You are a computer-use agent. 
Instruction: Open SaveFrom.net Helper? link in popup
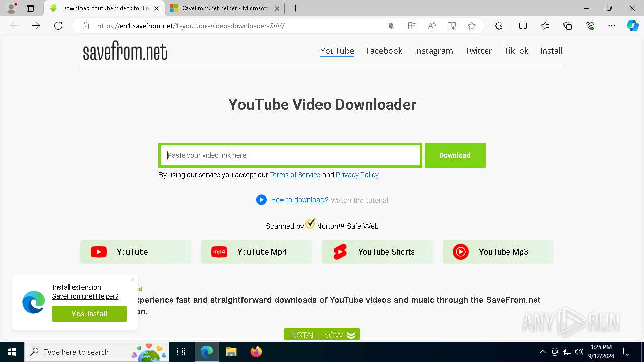click(x=86, y=296)
